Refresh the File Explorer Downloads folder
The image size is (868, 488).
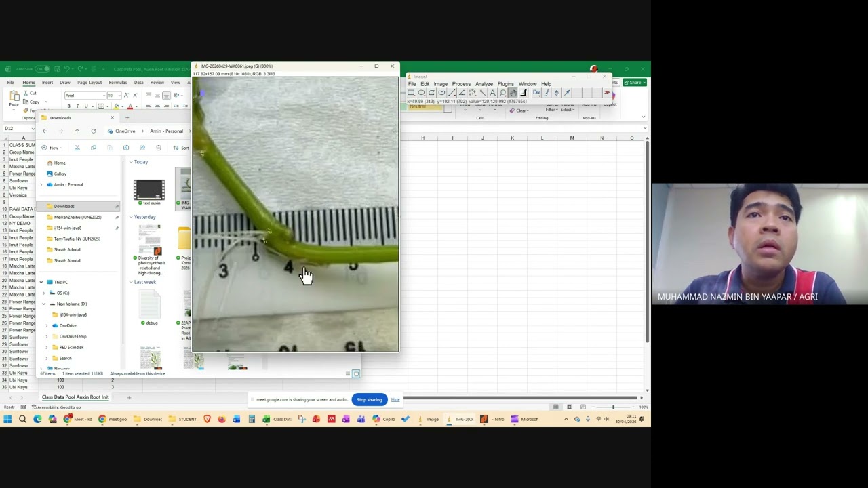pos(94,131)
